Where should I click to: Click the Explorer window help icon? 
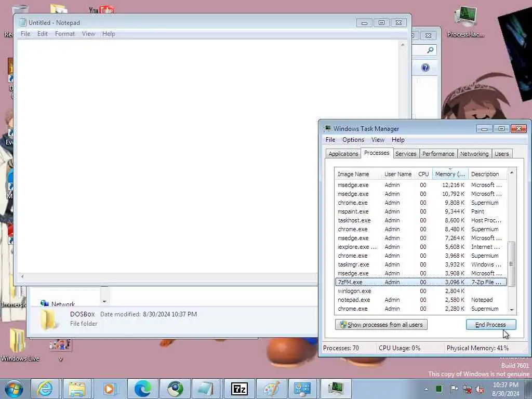point(425,68)
